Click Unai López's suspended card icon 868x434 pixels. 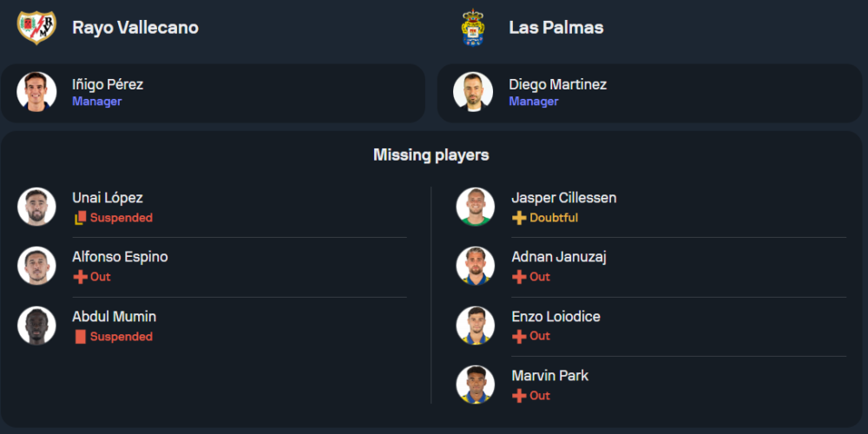click(81, 218)
